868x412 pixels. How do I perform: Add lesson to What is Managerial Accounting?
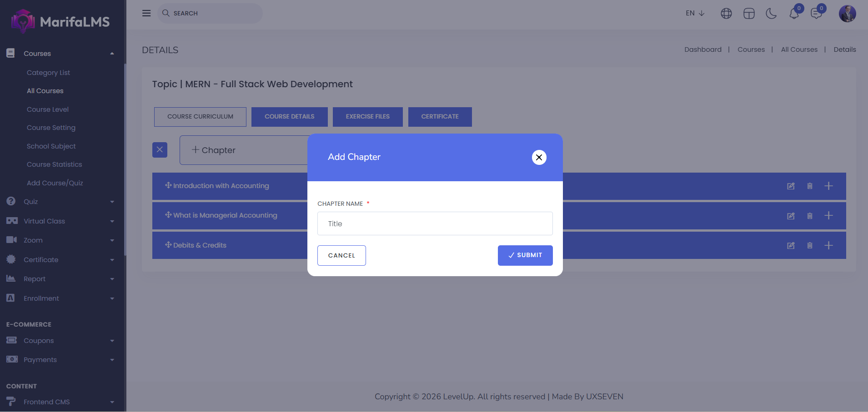828,216
